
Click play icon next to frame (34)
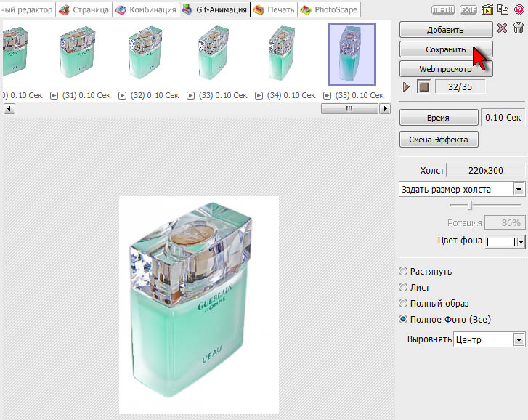coord(259,96)
